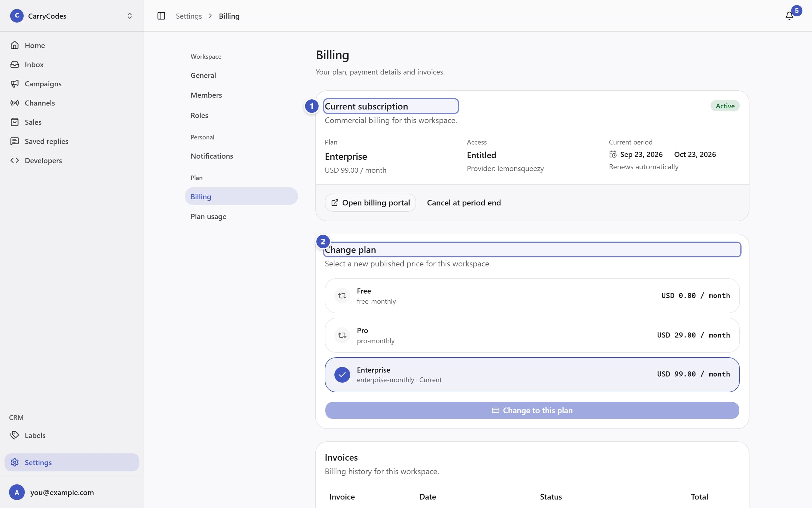Click Cancel at period end

(464, 203)
